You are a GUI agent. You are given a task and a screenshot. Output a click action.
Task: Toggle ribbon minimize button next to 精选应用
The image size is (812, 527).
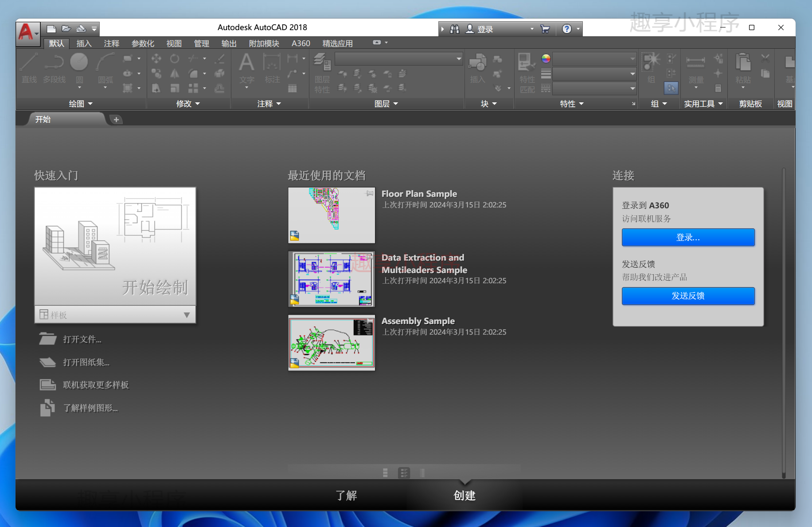377,43
